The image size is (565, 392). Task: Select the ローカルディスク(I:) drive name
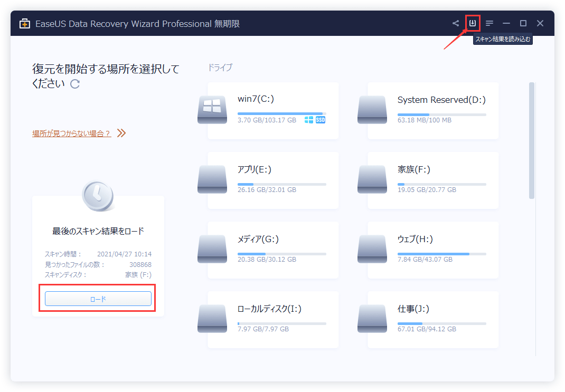(x=269, y=309)
